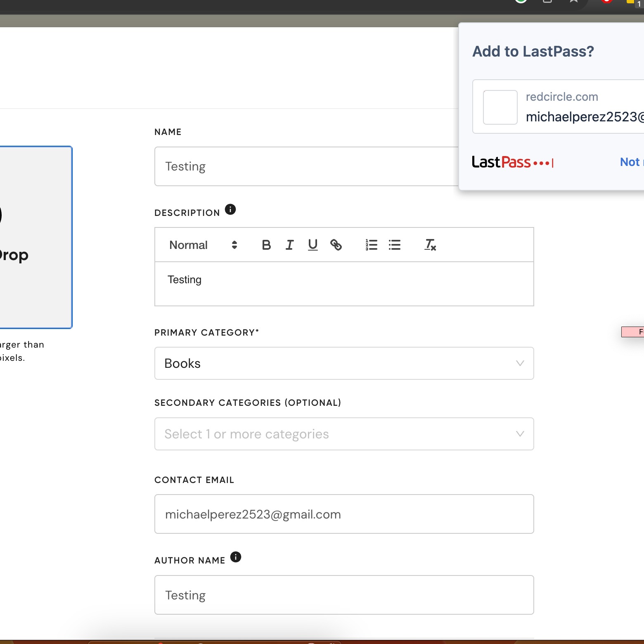
Task: Open the Normal text style dropdown
Action: 203,245
